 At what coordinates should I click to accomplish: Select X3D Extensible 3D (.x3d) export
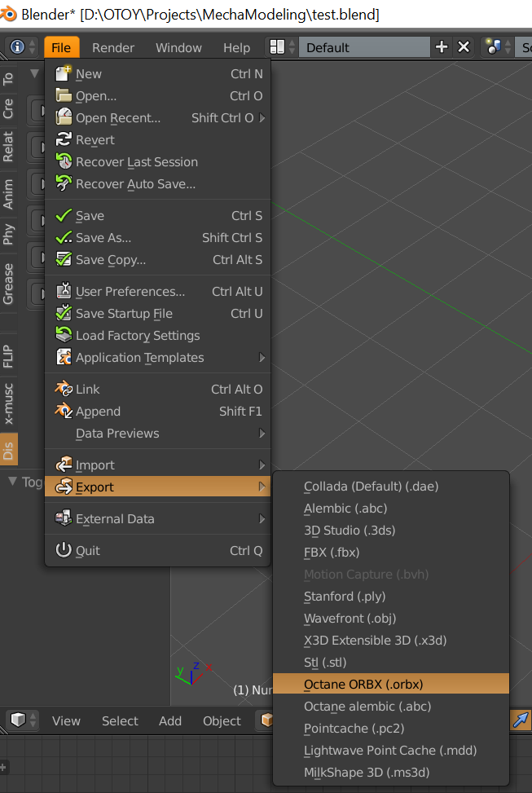pyautogui.click(x=391, y=641)
